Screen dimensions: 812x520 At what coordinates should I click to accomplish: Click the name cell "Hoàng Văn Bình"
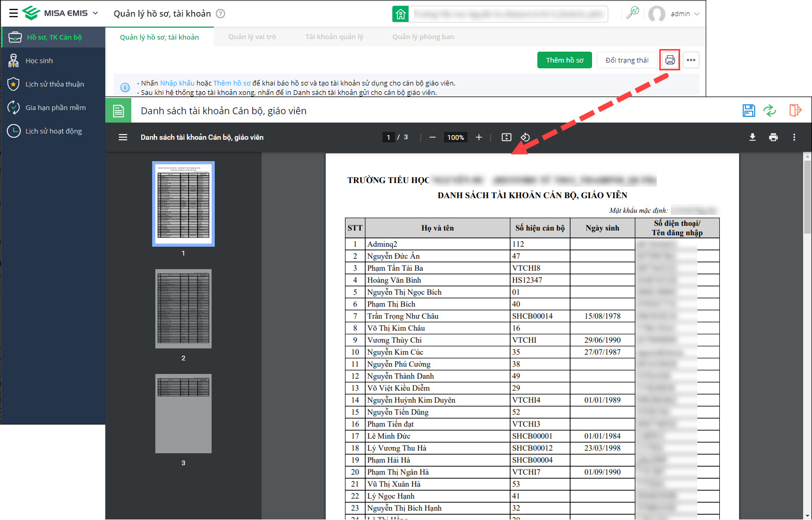pyautogui.click(x=438, y=280)
